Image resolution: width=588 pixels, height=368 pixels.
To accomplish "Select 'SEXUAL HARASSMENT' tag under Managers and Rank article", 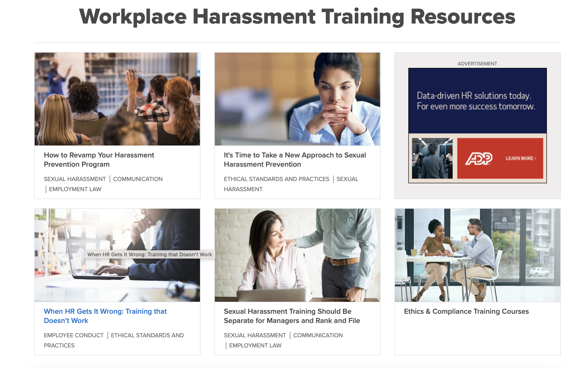I will tap(255, 335).
